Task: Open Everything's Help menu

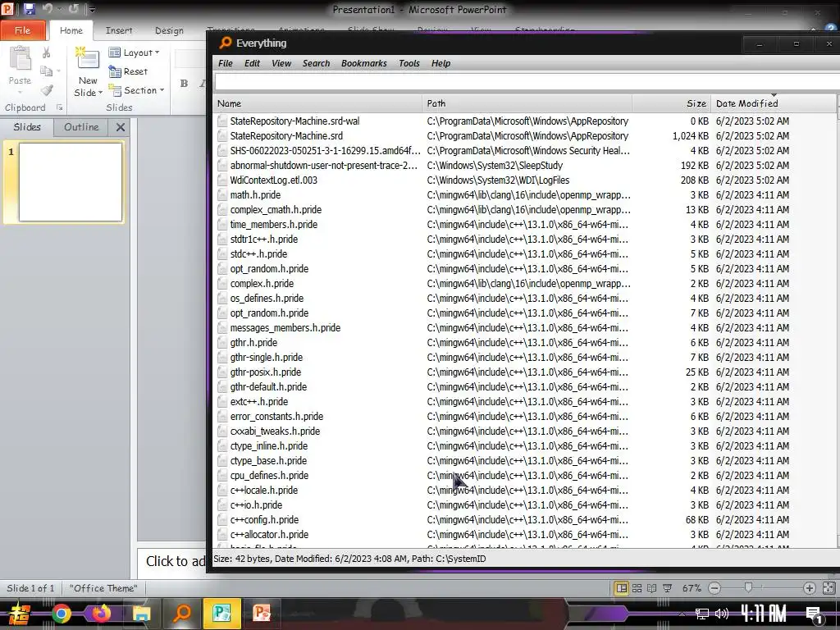Action: 441,63
